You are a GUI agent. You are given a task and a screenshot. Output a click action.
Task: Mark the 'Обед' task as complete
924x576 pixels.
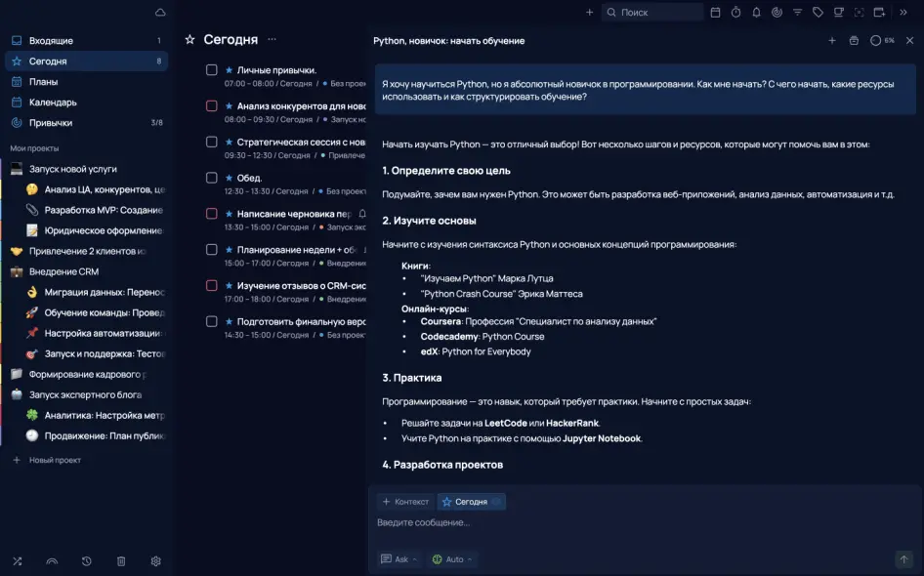pyautogui.click(x=211, y=178)
